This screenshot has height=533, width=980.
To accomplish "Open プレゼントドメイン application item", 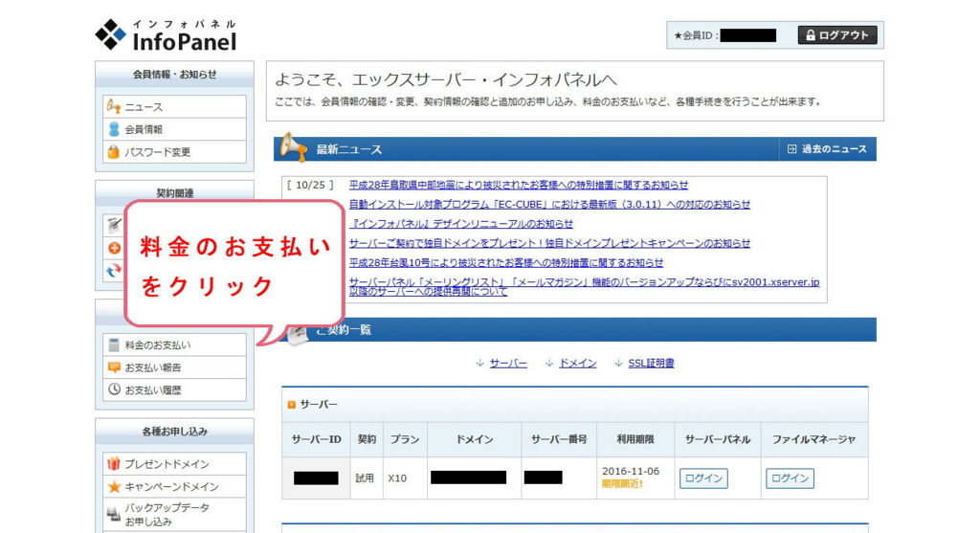I will [174, 463].
